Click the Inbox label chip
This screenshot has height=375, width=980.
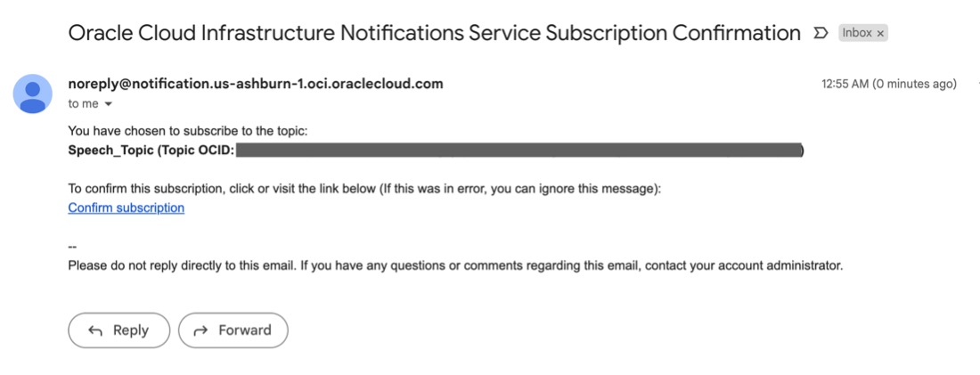(857, 33)
